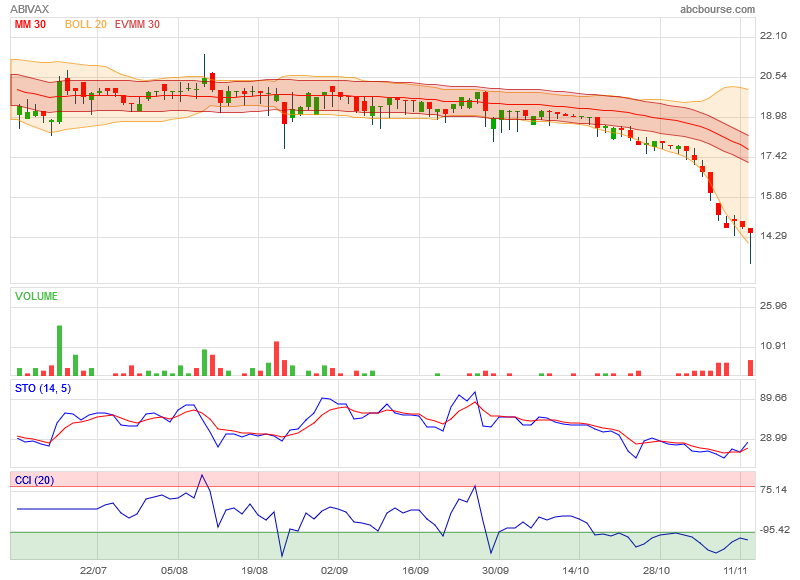The image size is (800, 580).
Task: Click the ABIVAX chart title
Action: [x=30, y=9]
